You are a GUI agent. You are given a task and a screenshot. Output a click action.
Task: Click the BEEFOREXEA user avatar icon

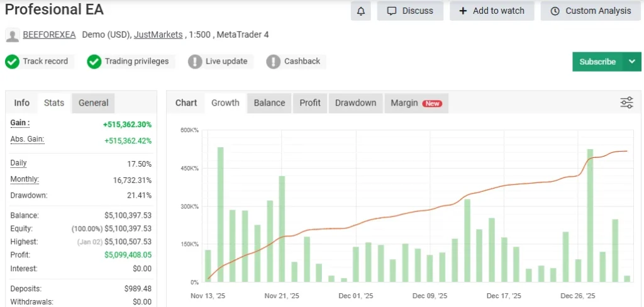[13, 35]
